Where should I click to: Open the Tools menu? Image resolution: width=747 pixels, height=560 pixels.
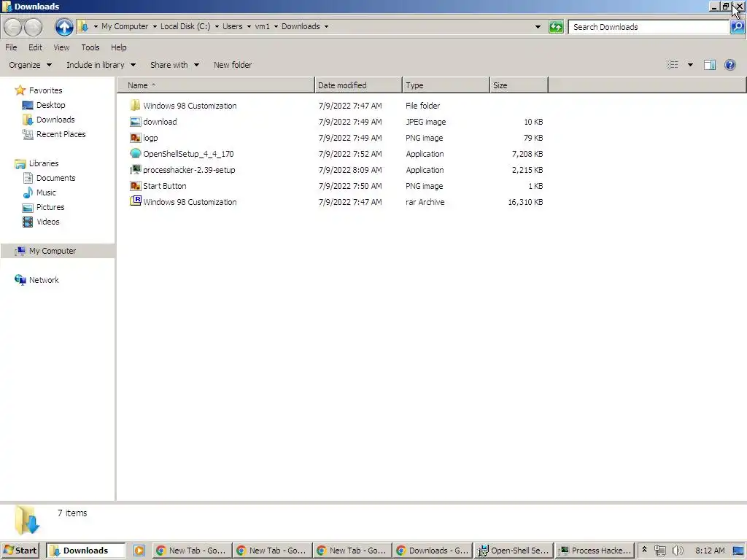tap(90, 47)
